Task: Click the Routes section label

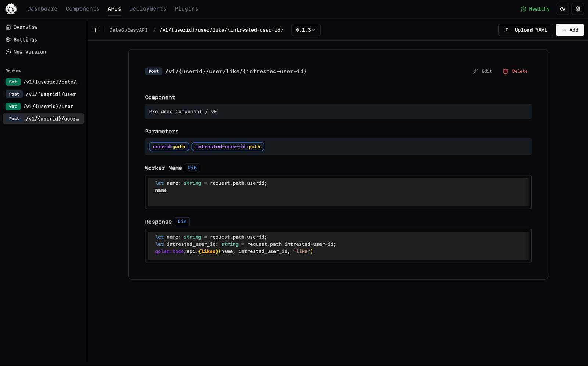Action: coord(13,71)
